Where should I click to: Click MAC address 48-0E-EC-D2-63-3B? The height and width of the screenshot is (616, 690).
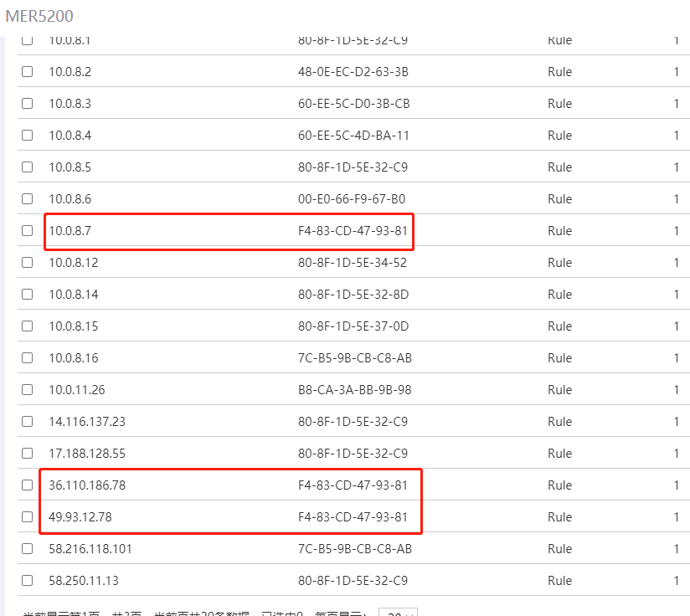click(x=353, y=72)
